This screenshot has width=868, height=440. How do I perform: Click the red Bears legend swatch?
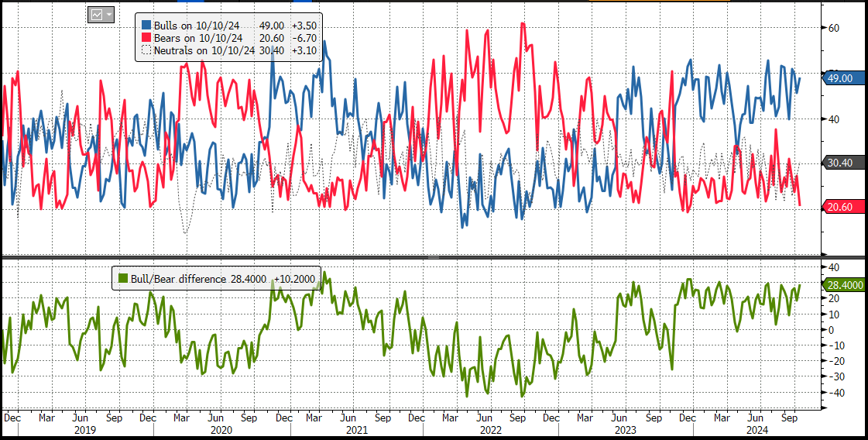coord(146,38)
